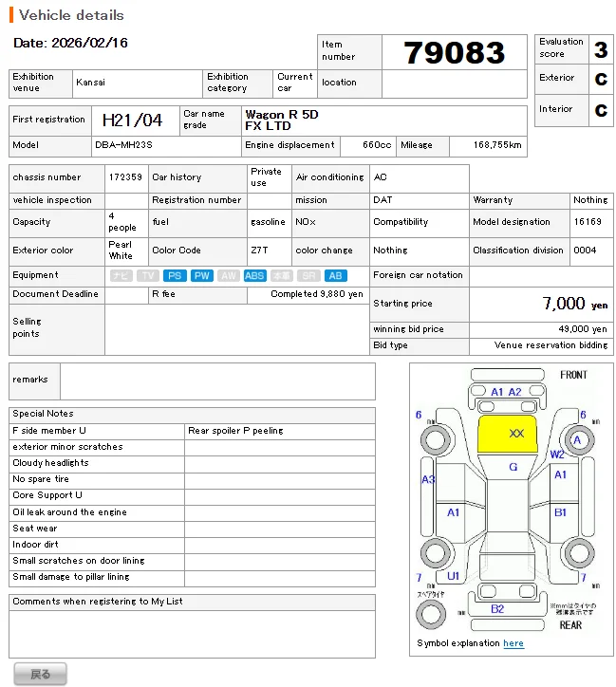The image size is (616, 687).
Task: Select the date 2026/02/16
Action: (x=90, y=43)
